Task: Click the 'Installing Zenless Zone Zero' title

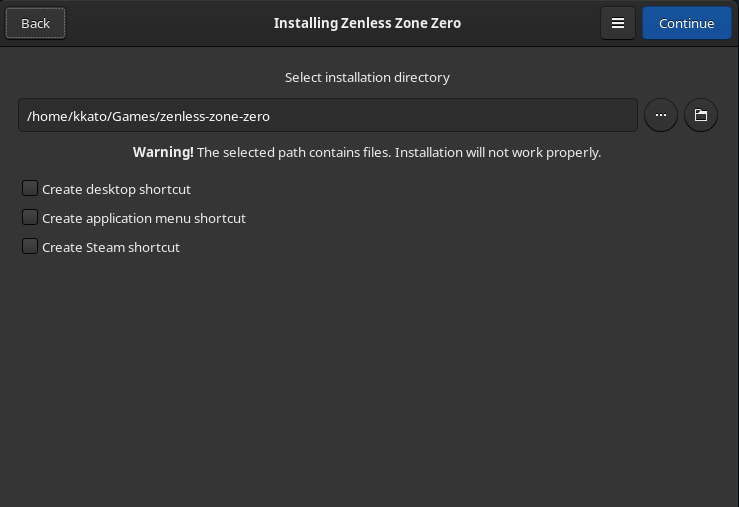Action: coord(367,23)
